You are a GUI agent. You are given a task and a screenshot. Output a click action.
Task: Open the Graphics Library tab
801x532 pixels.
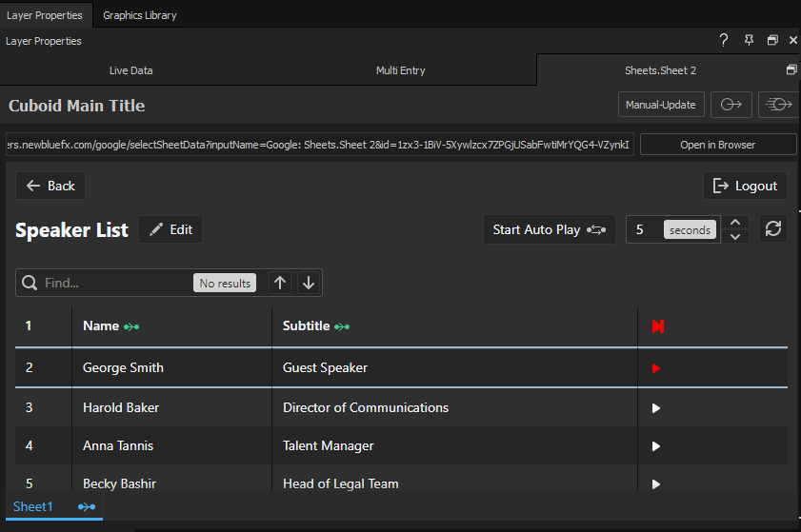point(139,15)
